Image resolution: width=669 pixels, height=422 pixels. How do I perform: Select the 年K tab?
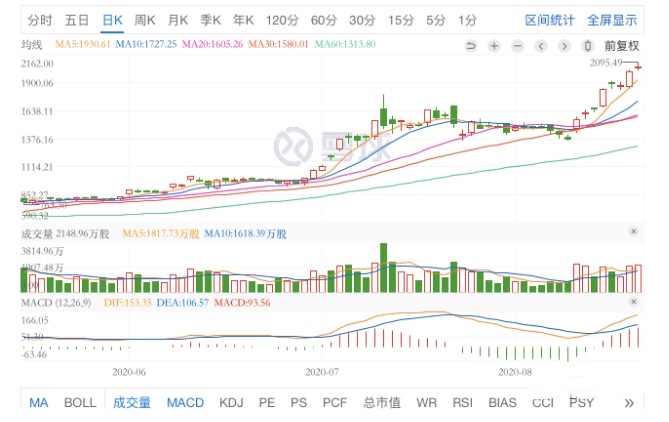243,20
